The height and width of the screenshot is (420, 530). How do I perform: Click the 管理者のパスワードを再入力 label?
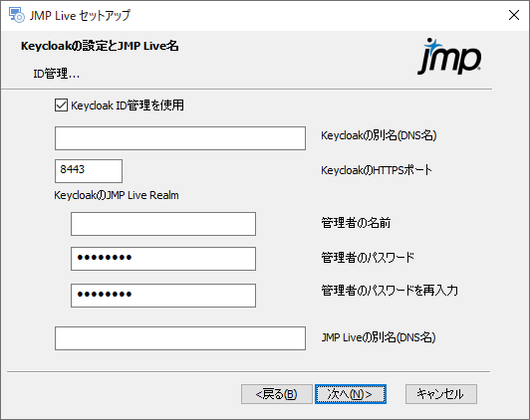pyautogui.click(x=390, y=290)
